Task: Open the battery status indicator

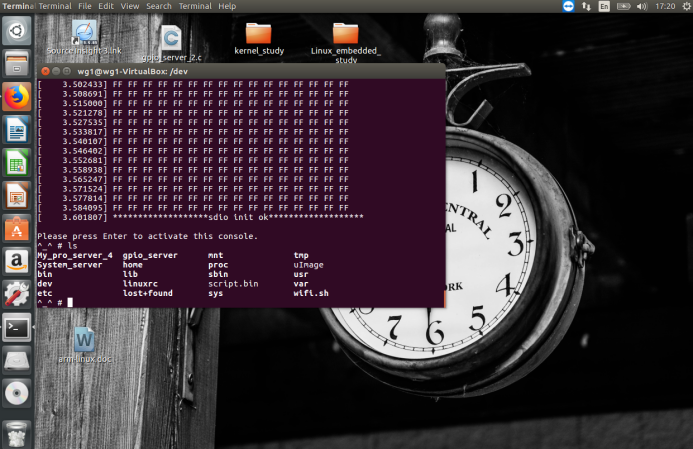Action: [623, 6]
